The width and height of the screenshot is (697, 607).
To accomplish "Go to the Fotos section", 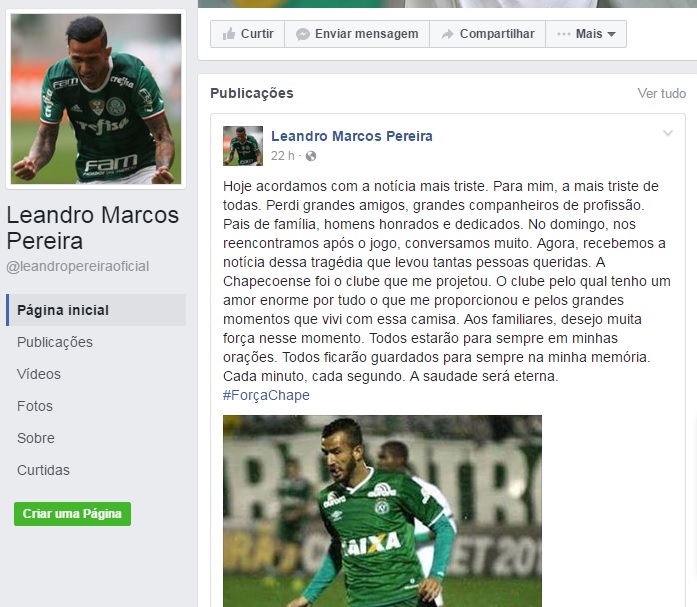I will pos(35,406).
